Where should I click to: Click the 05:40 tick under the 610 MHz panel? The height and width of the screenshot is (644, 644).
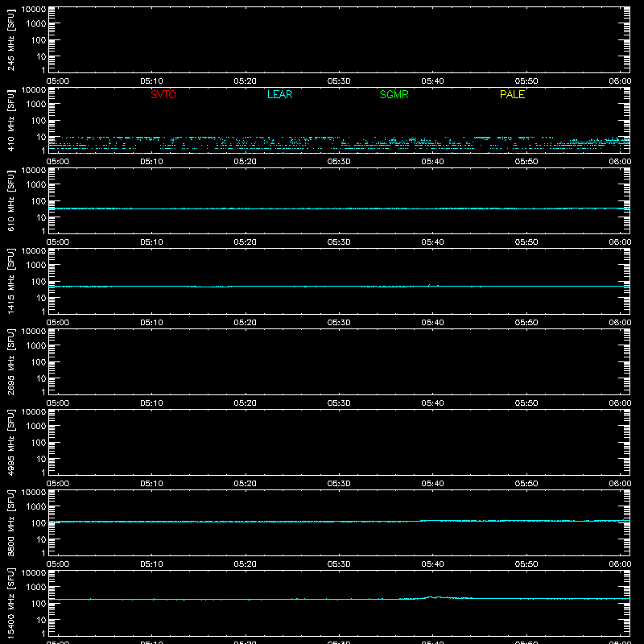coord(432,242)
